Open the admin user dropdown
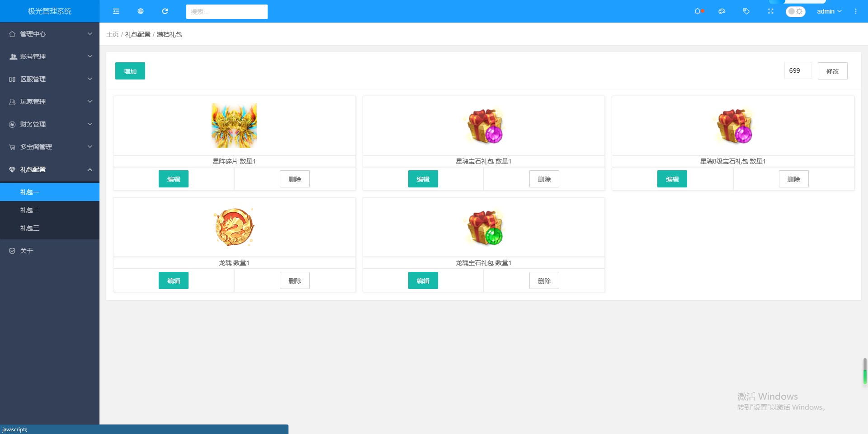This screenshot has width=868, height=434. [x=829, y=11]
